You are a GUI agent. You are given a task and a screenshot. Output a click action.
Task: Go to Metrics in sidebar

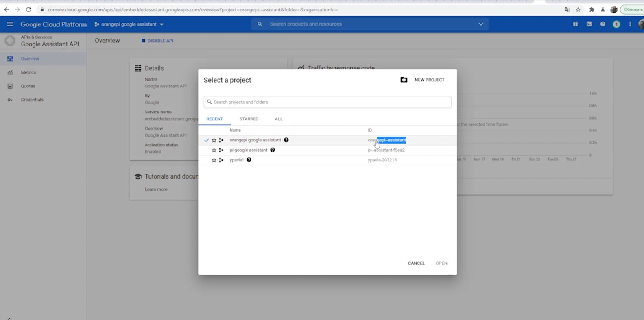point(28,72)
